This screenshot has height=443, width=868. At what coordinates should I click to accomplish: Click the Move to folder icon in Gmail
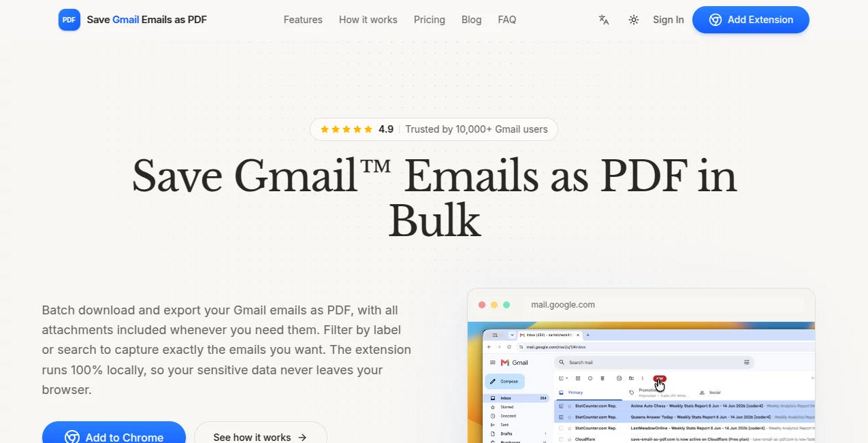(631, 378)
